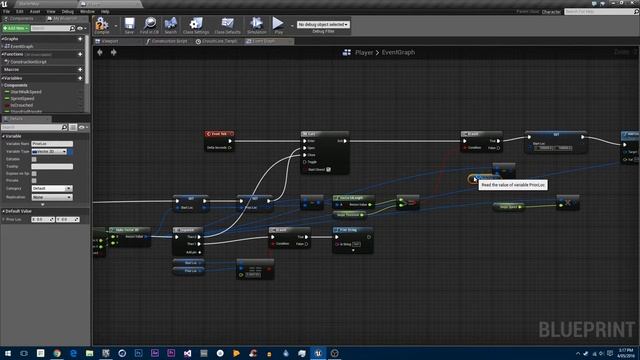Image resolution: width=640 pixels, height=360 pixels.
Task: Click the Compile toolbar icon
Action: (102, 25)
